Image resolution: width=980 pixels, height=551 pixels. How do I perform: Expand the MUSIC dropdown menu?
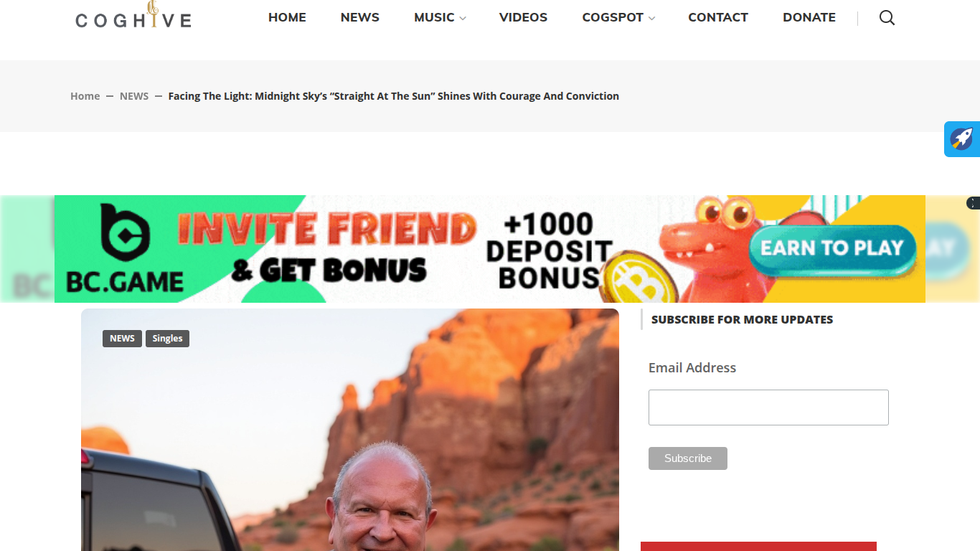pyautogui.click(x=440, y=17)
